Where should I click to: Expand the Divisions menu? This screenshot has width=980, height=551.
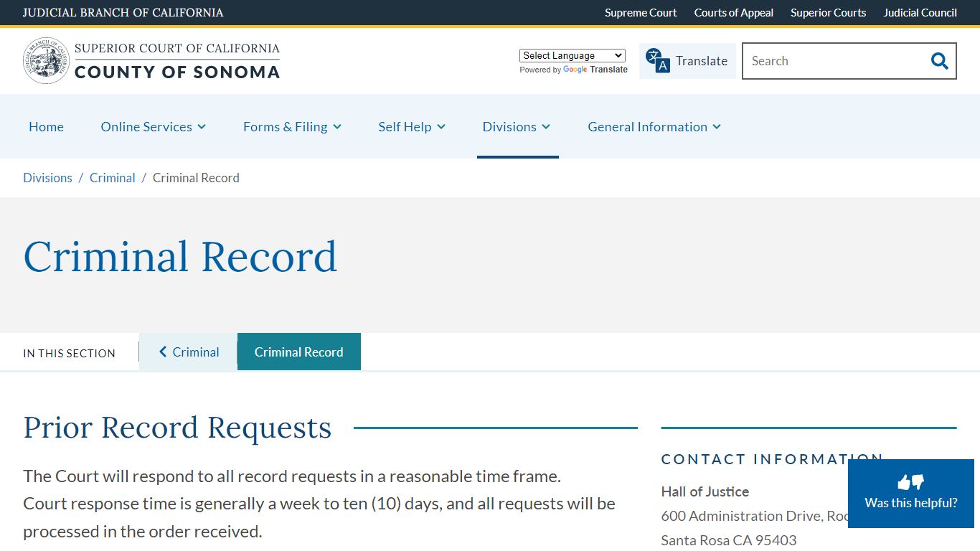tap(517, 126)
